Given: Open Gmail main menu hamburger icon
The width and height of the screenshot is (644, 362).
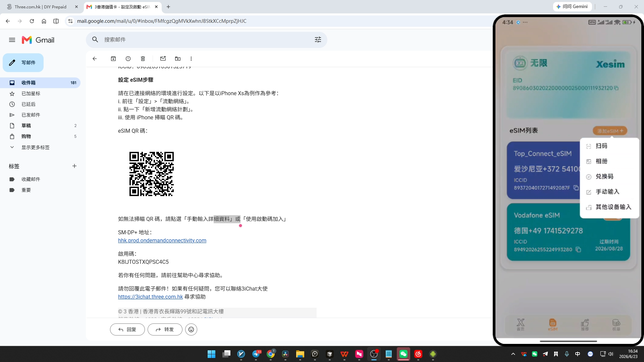Looking at the screenshot, I should [12, 40].
